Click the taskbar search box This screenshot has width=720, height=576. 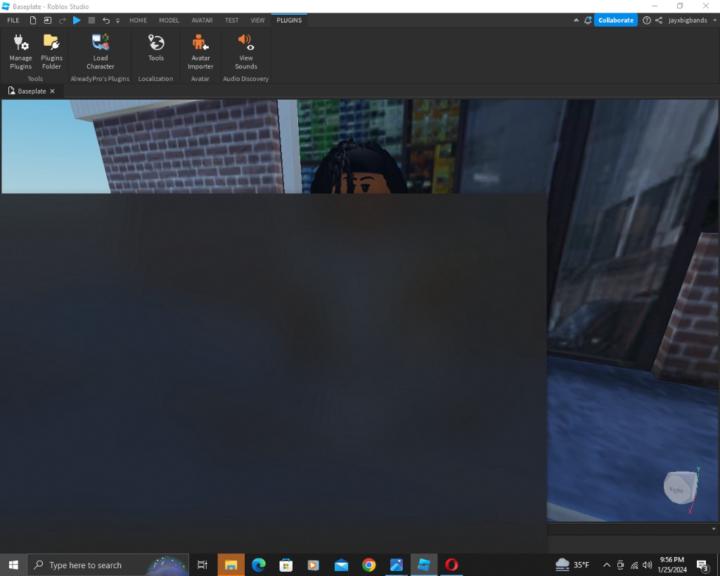(x=109, y=565)
